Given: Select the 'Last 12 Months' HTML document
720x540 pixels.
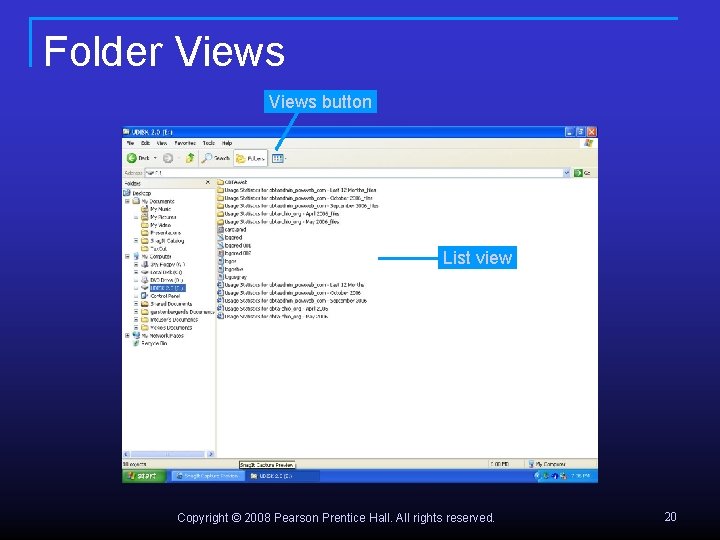Looking at the screenshot, I should [290, 285].
